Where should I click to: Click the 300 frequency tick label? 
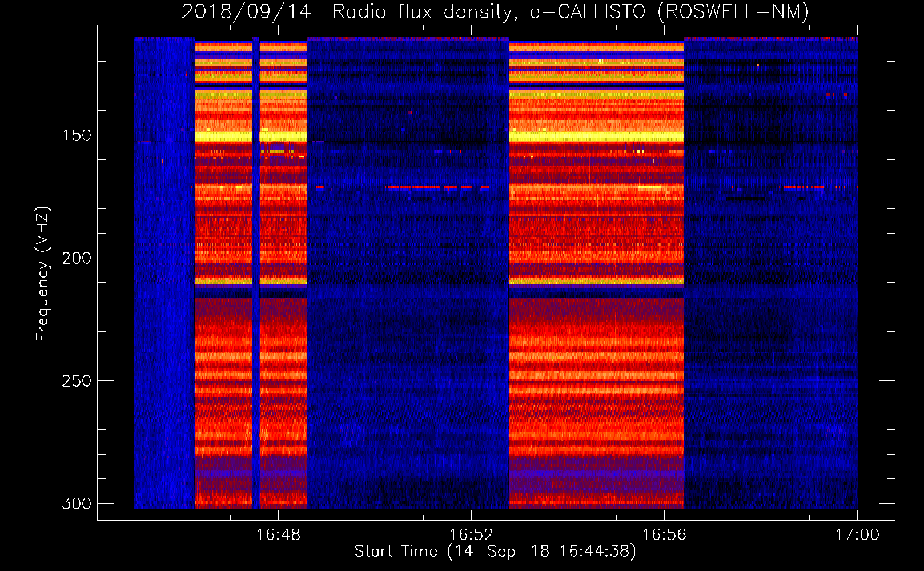[77, 504]
